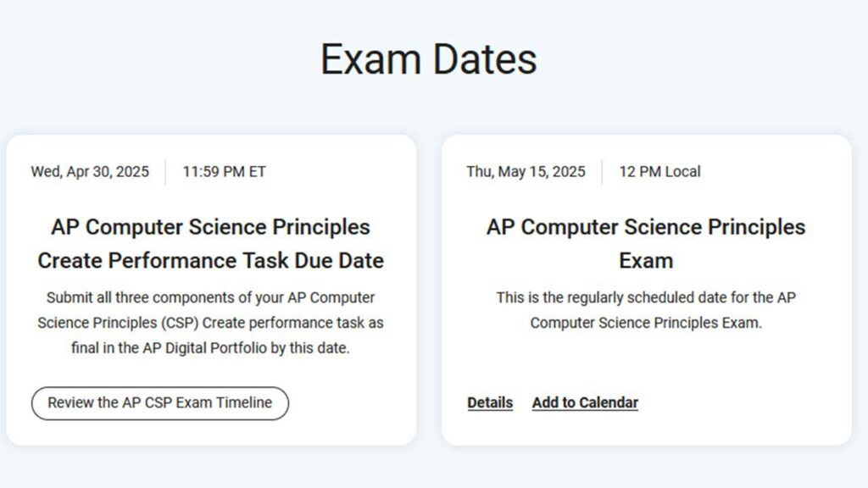
Task: Click the 'regularly scheduled date' description text
Action: click(x=646, y=310)
